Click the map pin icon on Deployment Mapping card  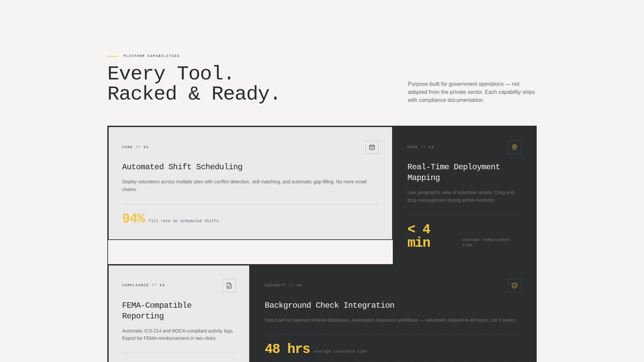(x=514, y=147)
